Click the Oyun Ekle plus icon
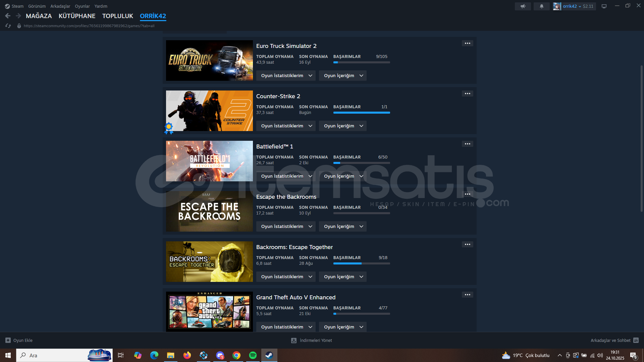Image resolution: width=644 pixels, height=362 pixels. [8, 340]
